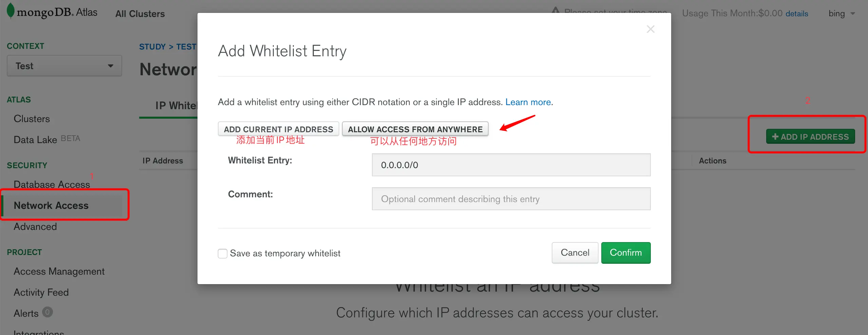Open All Clusters in header
The image size is (868, 335).
pos(140,14)
